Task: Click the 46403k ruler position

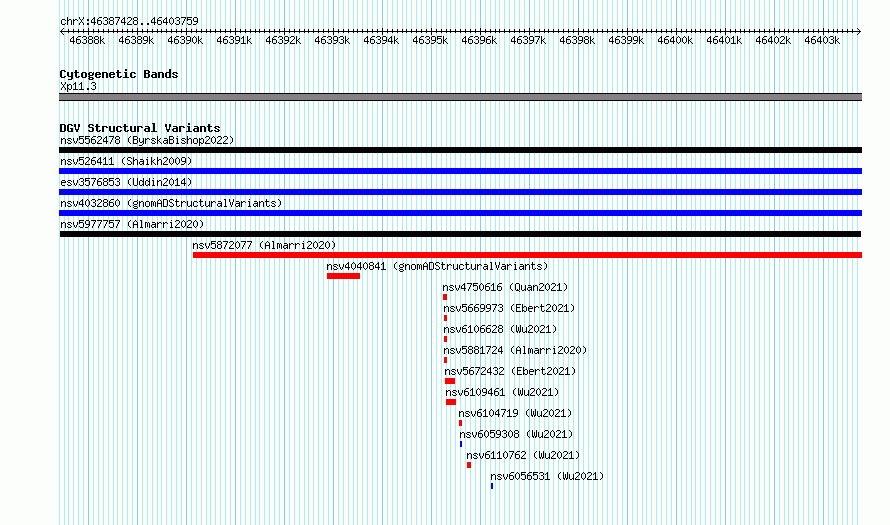Action: (x=822, y=40)
